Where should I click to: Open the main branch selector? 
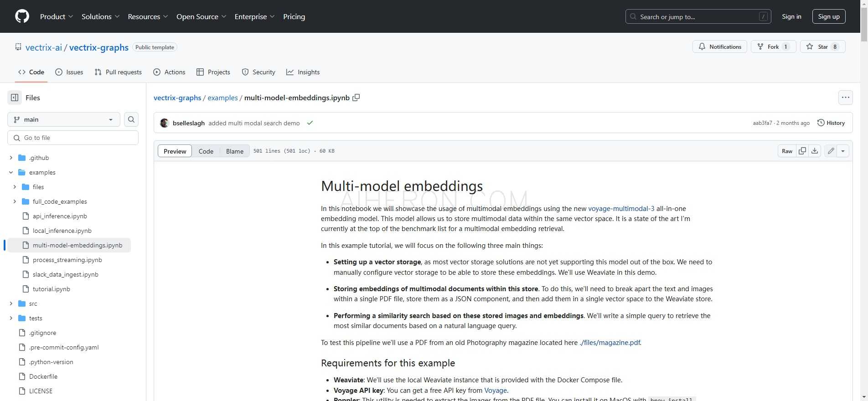pyautogui.click(x=64, y=119)
